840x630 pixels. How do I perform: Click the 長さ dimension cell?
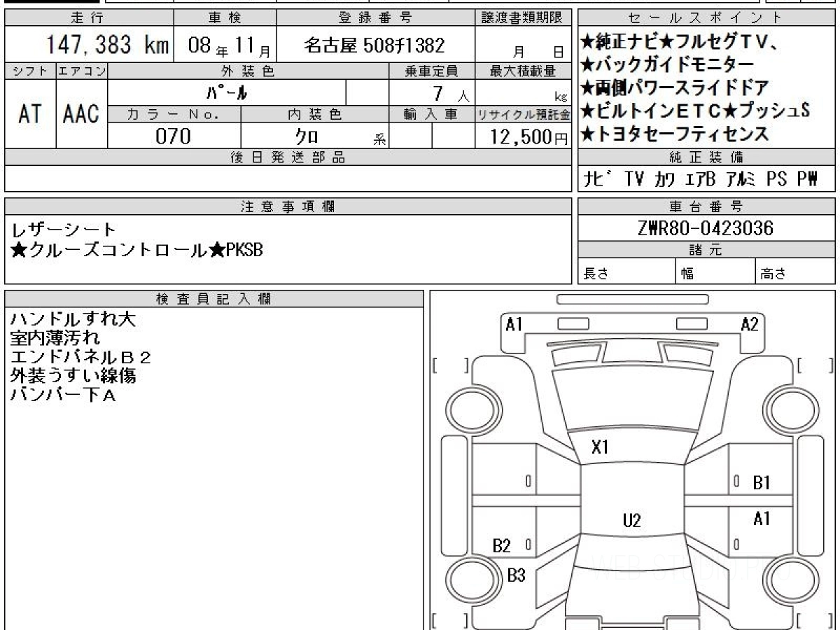click(626, 272)
